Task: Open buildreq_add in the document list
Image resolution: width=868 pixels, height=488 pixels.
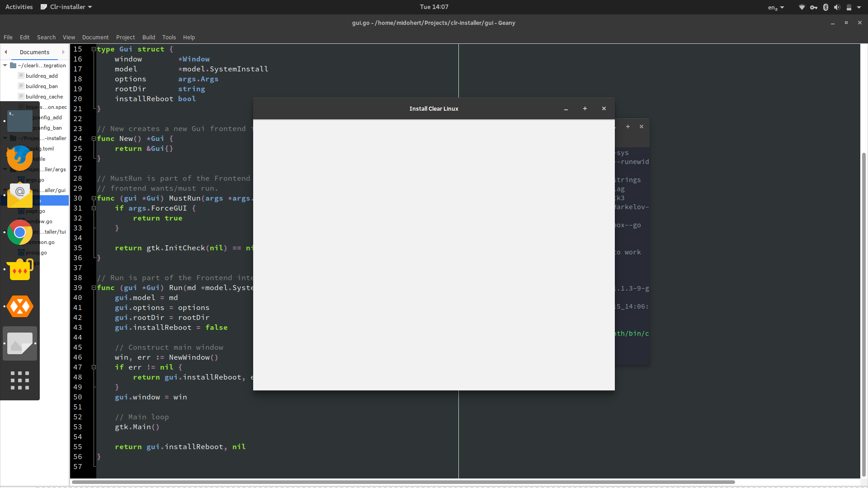Action: (42, 76)
